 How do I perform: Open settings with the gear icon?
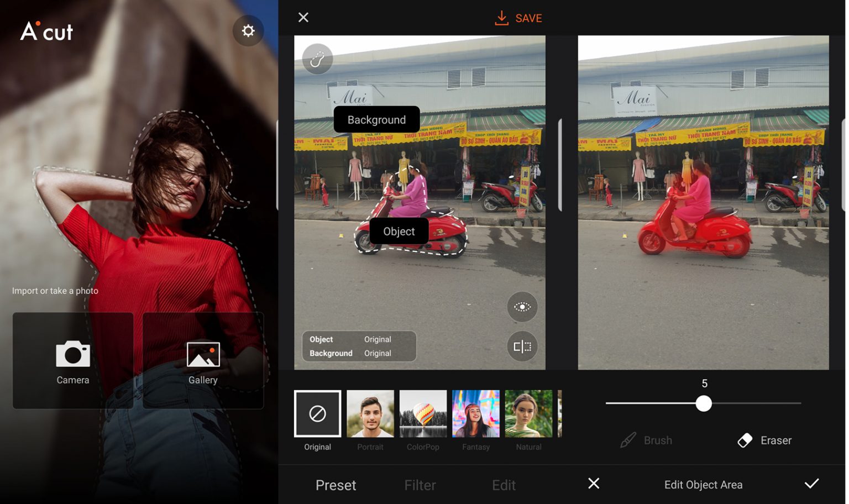248,31
